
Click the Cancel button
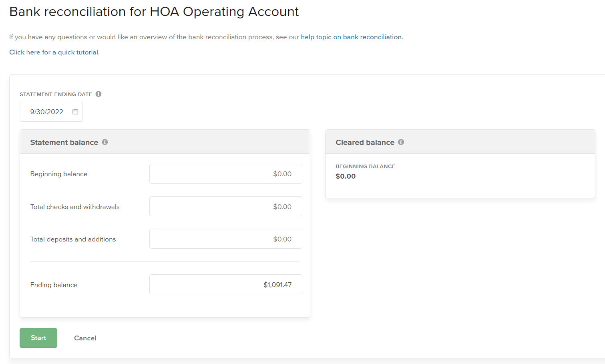click(85, 338)
